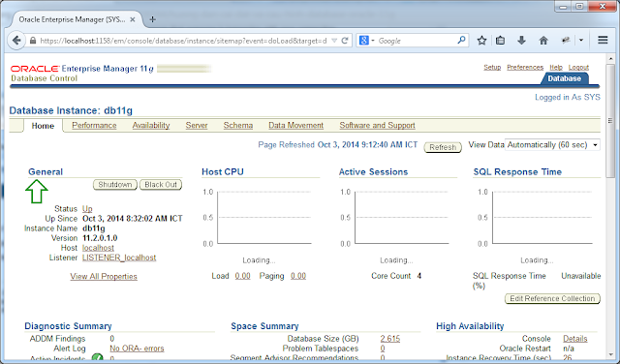Viewport: 620px width, 364px height.
Task: Click the Black Out button
Action: click(x=161, y=185)
